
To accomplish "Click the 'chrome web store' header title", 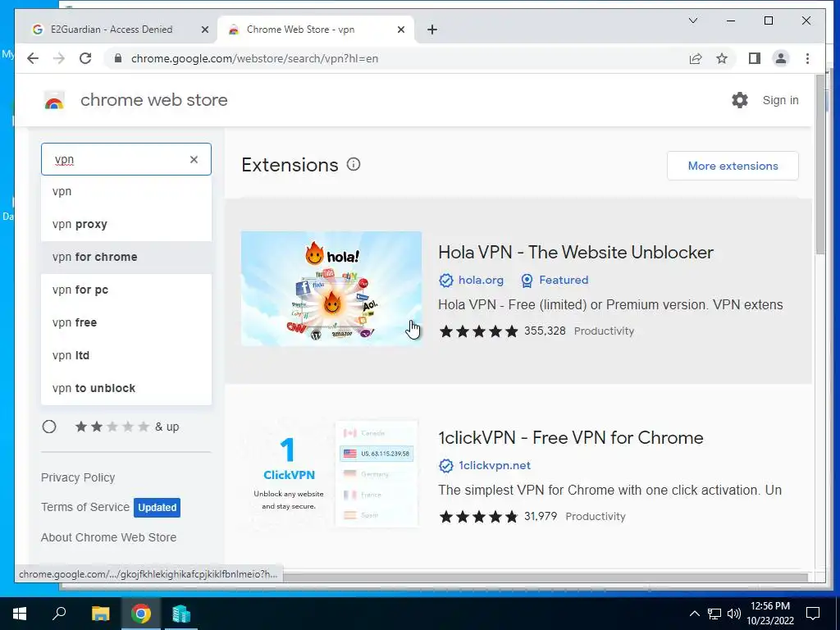I will 153,100.
